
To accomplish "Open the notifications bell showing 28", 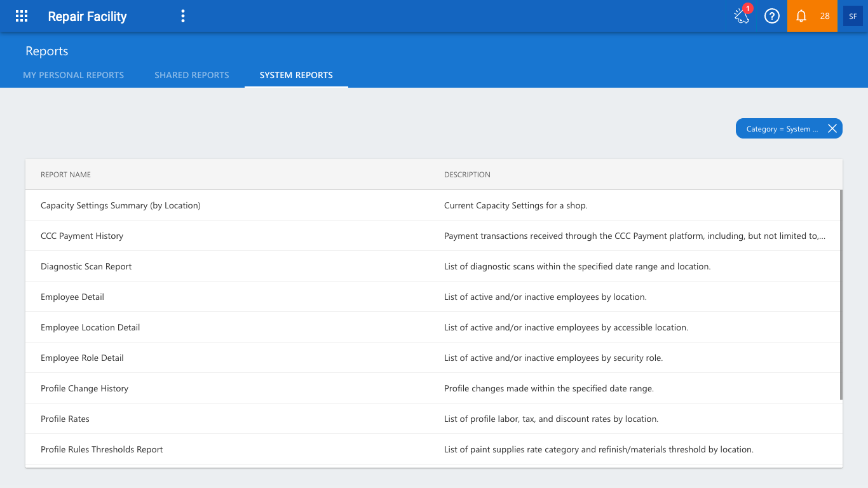I will [812, 16].
